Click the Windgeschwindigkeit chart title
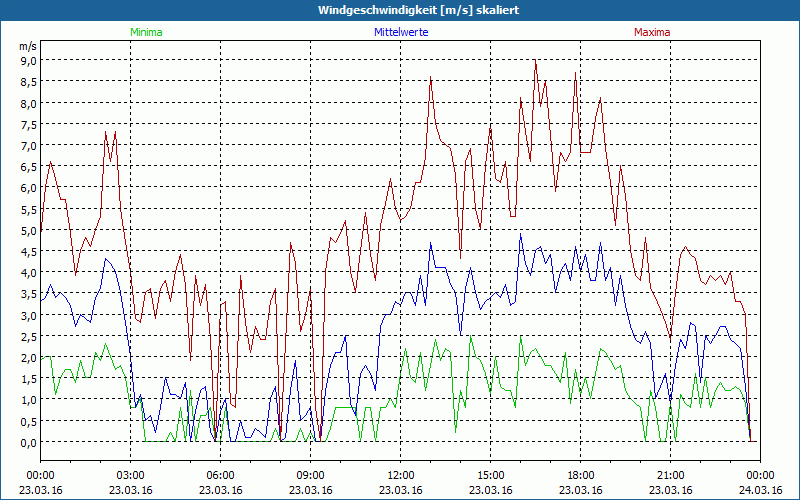The height and width of the screenshot is (500, 800). pos(400,10)
